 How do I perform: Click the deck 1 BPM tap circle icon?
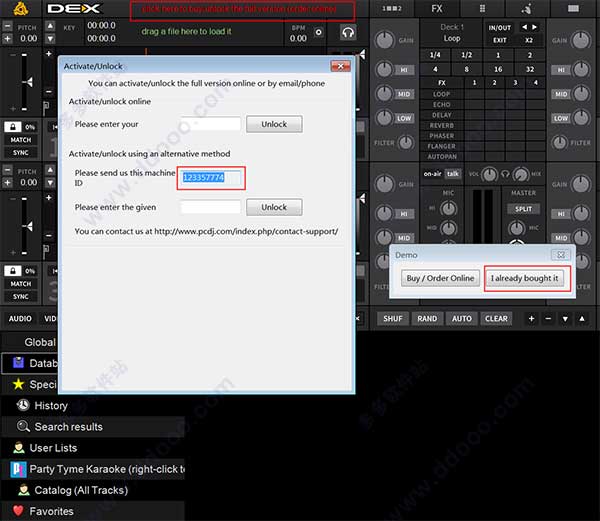click(318, 33)
